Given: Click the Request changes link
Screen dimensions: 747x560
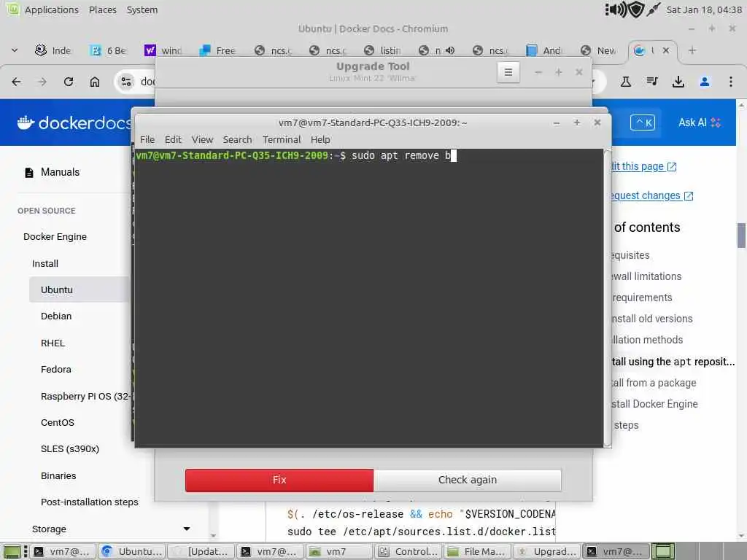Looking at the screenshot, I should [651, 195].
